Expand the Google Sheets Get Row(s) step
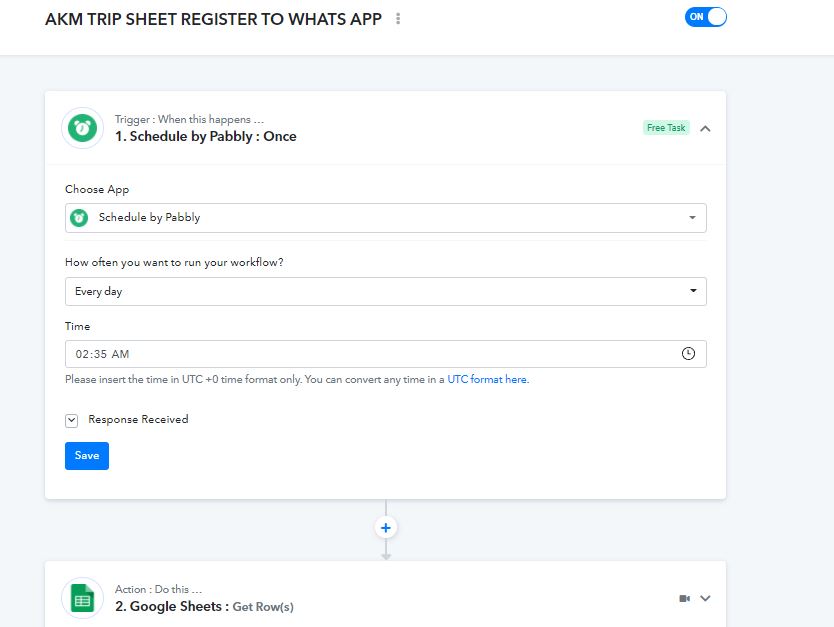This screenshot has width=834, height=627. 705,598
